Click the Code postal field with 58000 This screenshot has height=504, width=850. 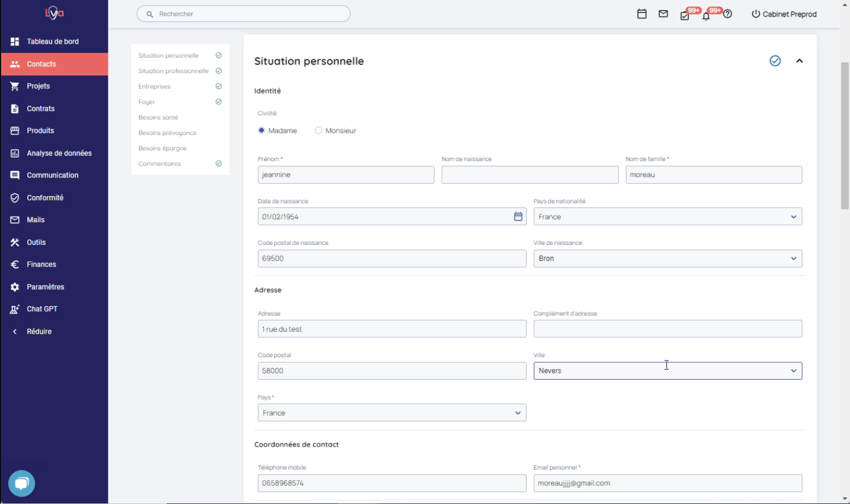(x=392, y=371)
